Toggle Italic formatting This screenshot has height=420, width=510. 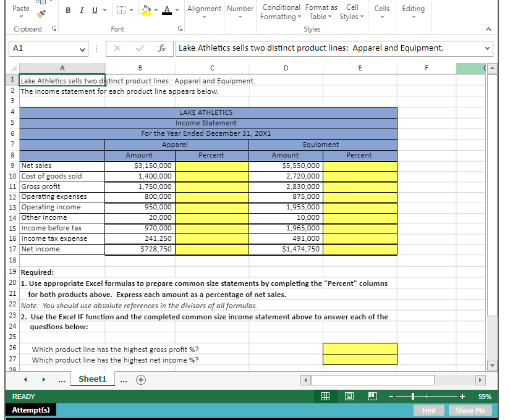pyautogui.click(x=82, y=10)
